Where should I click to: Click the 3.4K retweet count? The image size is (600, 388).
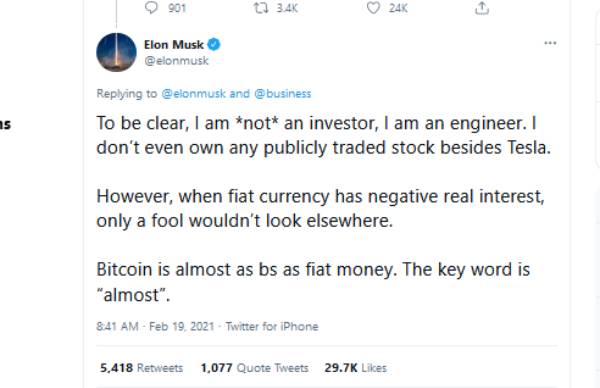[287, 8]
